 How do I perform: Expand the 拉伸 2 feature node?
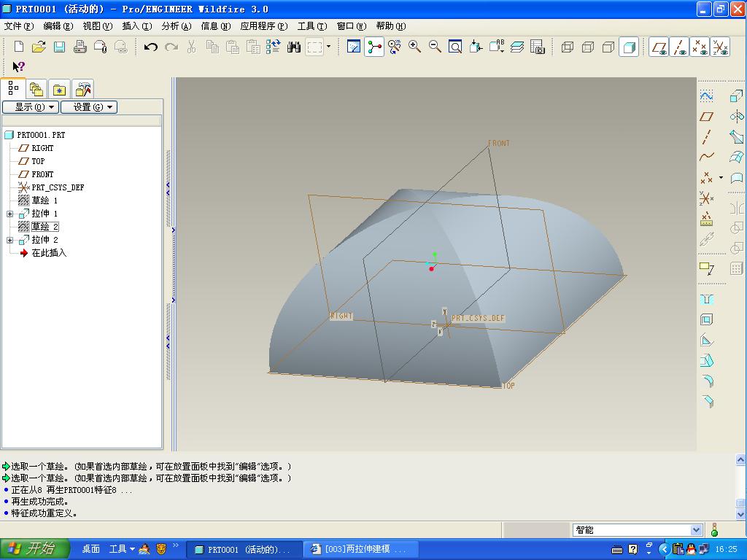point(9,240)
